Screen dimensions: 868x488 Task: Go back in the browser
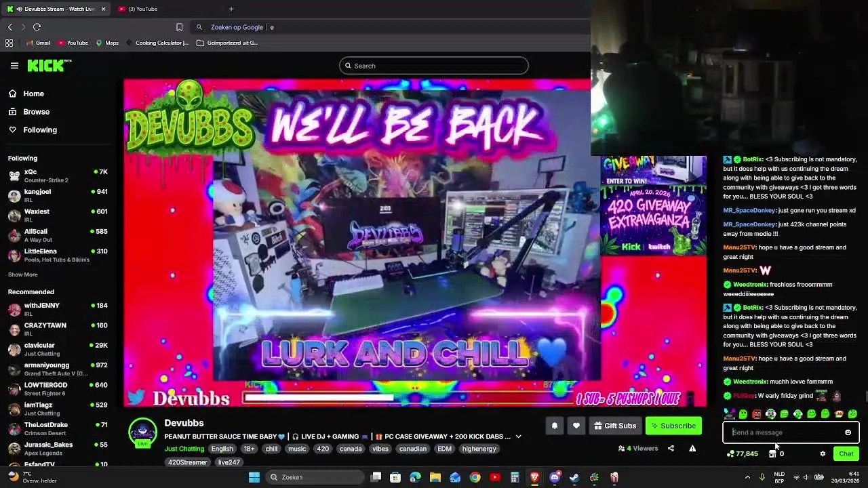(10, 27)
